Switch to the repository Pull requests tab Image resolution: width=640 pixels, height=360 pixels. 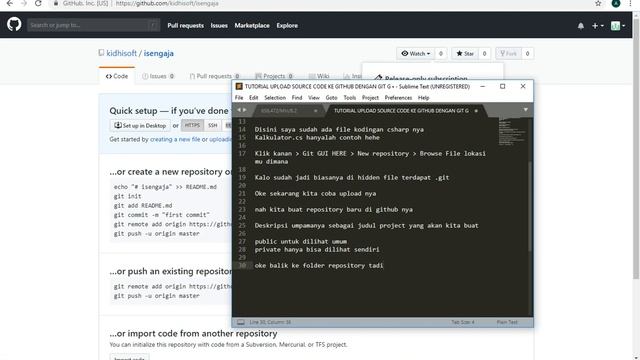[x=215, y=76]
